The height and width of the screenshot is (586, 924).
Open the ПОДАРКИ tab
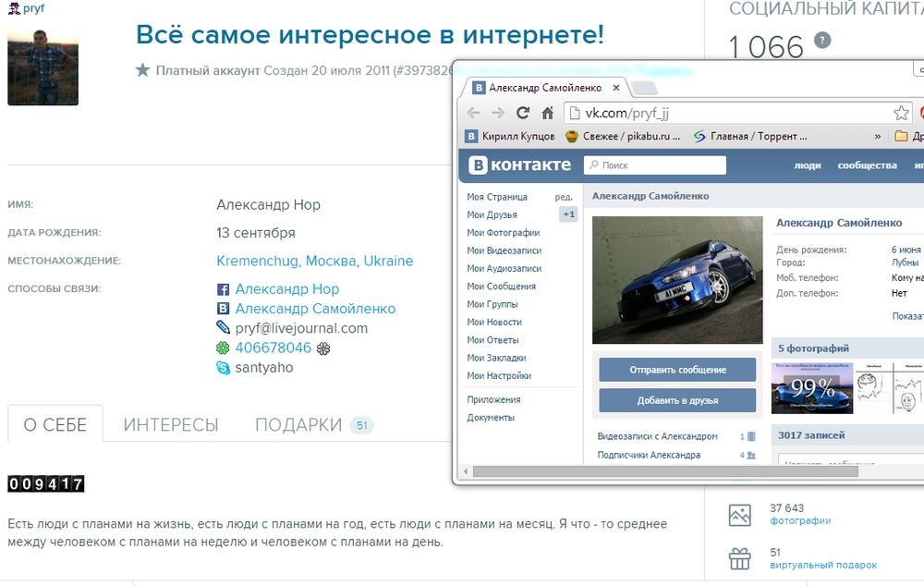pos(298,425)
